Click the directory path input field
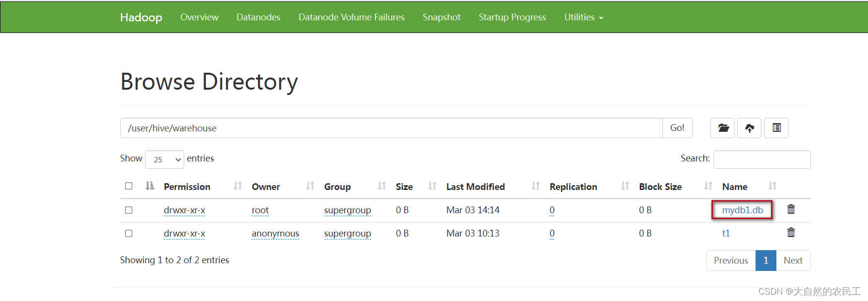This screenshot has width=868, height=301. point(391,128)
